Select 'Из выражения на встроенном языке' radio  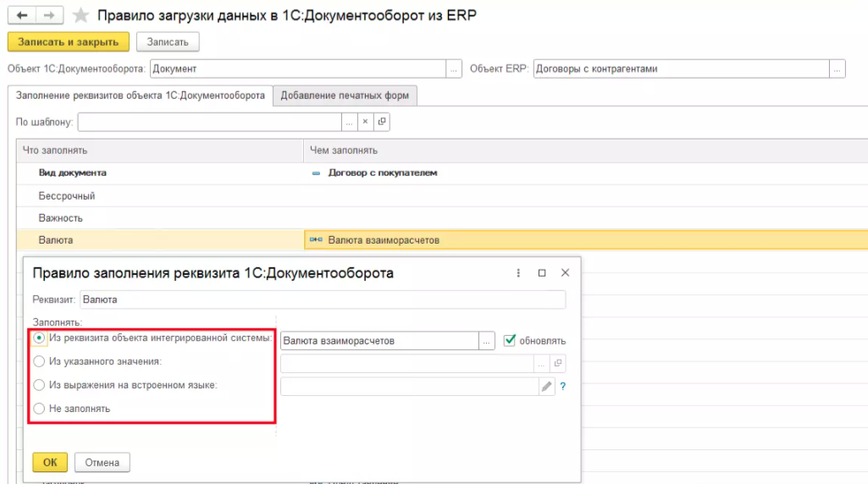coord(39,385)
